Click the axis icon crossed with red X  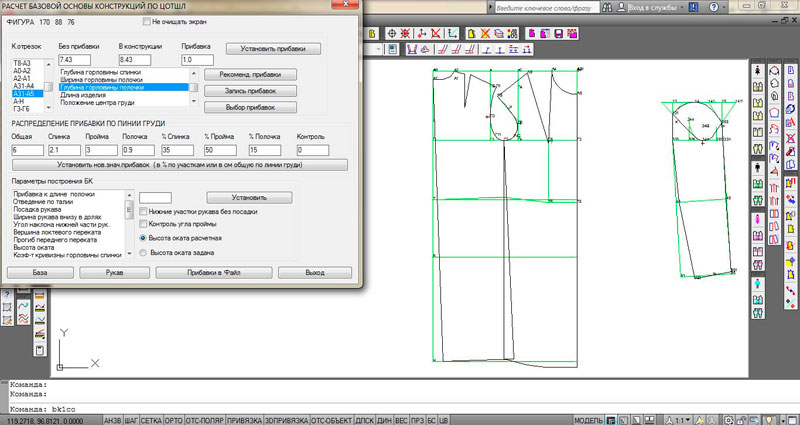click(436, 33)
